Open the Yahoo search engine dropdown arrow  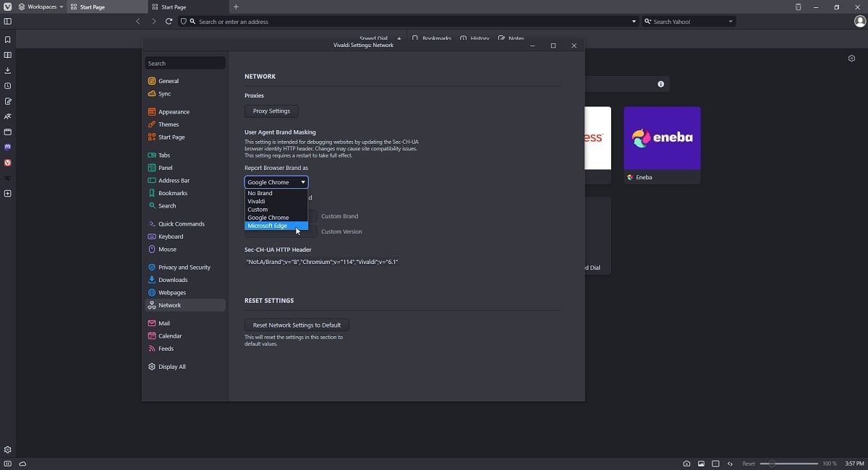731,22
